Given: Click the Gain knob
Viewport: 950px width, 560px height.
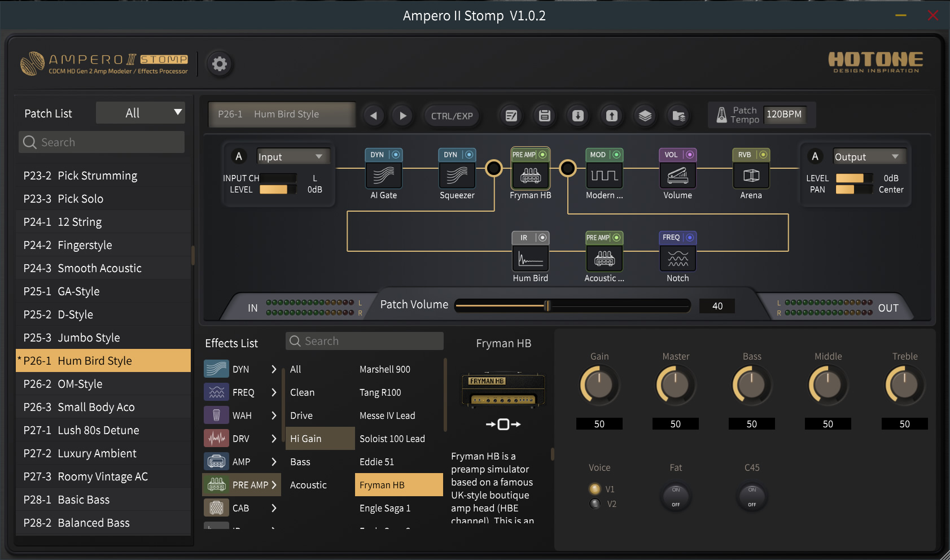Looking at the screenshot, I should click(x=599, y=385).
